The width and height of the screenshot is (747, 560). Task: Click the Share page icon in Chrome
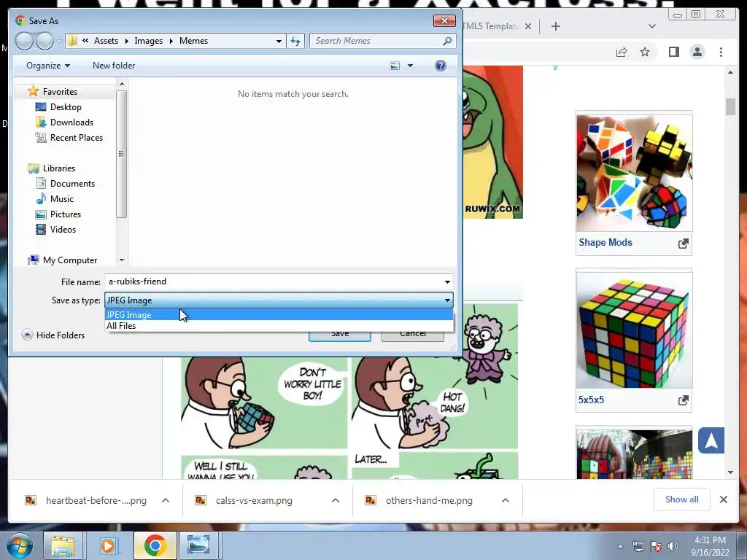pyautogui.click(x=622, y=52)
